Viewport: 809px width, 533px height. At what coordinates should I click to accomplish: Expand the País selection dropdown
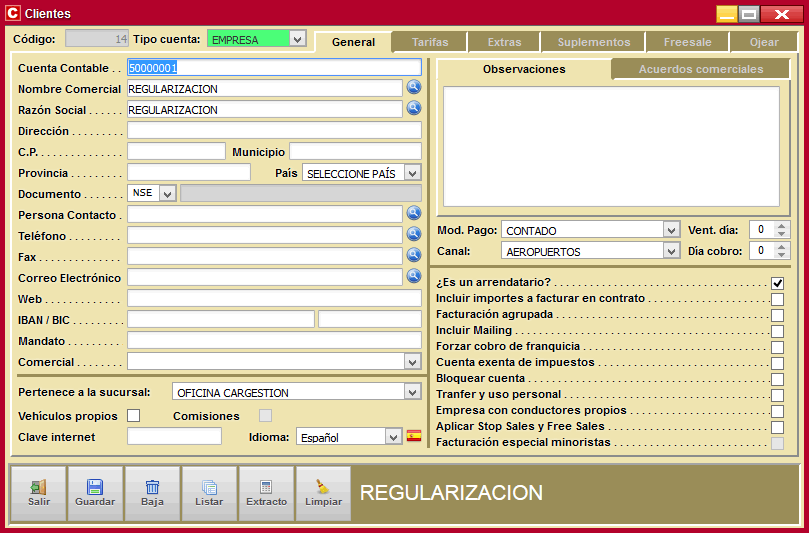point(412,173)
